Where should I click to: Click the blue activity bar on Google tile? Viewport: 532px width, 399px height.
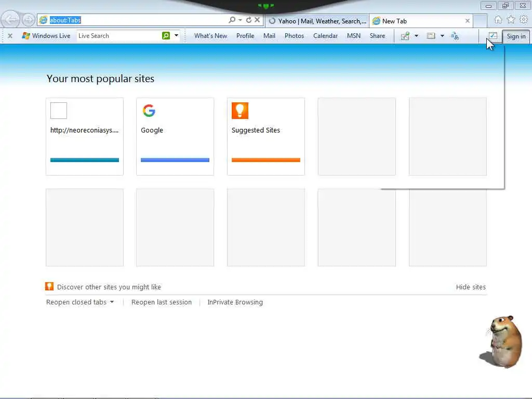point(175,160)
